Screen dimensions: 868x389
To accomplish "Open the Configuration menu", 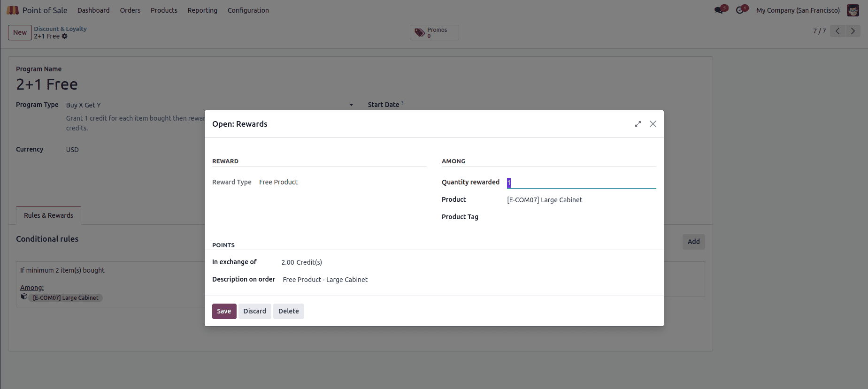I will tap(248, 10).
